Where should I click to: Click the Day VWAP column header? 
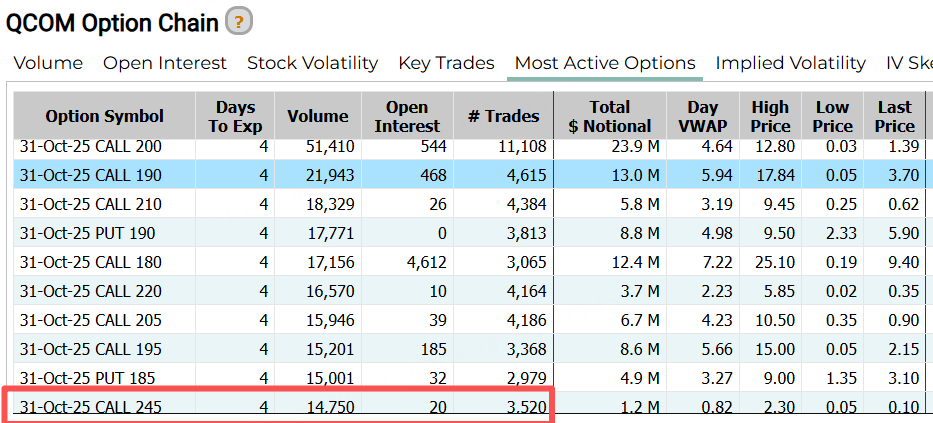point(703,116)
